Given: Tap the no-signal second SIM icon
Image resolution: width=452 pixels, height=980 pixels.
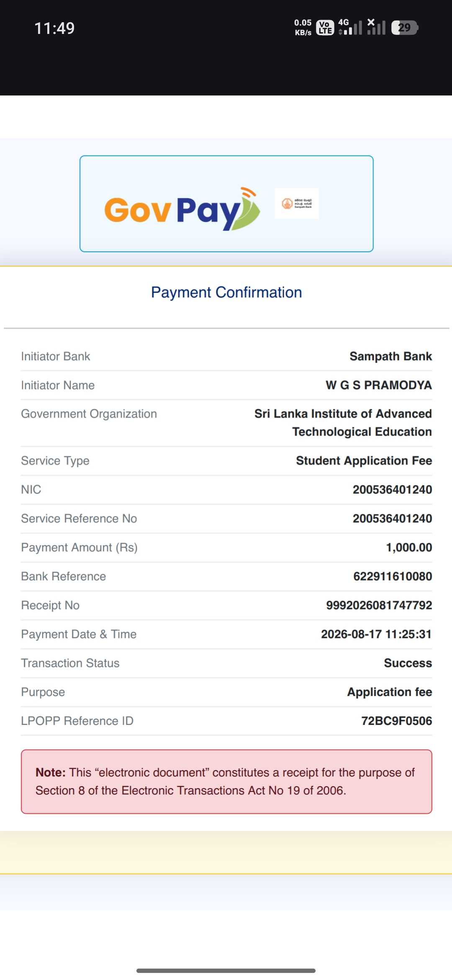Looking at the screenshot, I should click(376, 27).
